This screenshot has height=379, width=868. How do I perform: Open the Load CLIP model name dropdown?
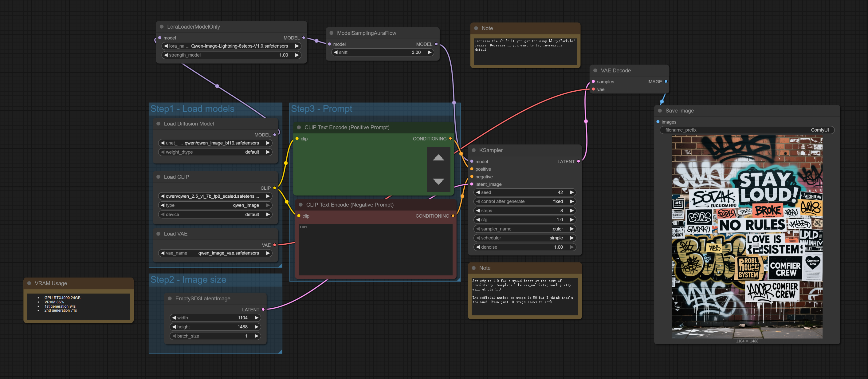tap(215, 196)
